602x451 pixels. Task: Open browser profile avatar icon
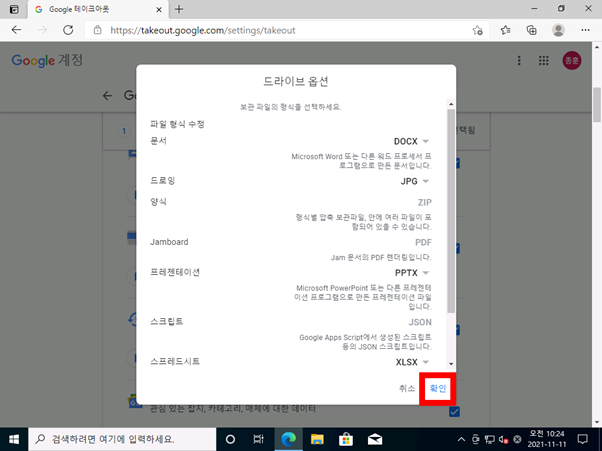click(558, 30)
